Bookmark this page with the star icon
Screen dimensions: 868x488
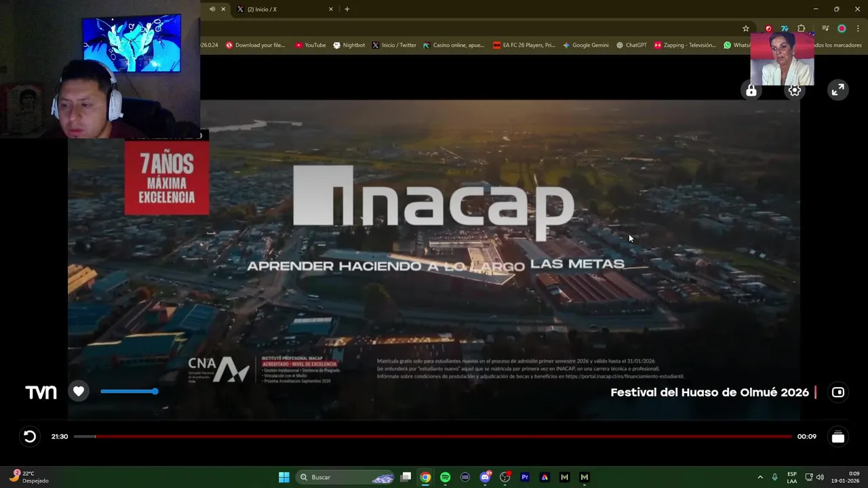746,28
